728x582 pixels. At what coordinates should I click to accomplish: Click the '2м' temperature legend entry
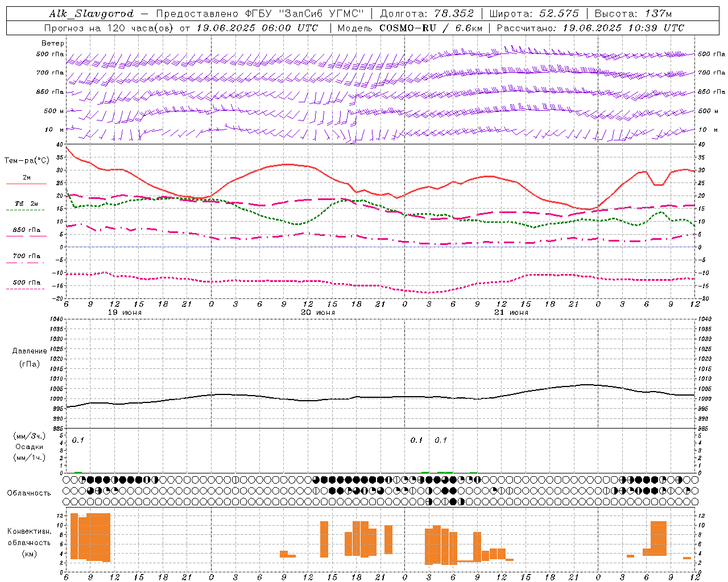[x=27, y=178]
